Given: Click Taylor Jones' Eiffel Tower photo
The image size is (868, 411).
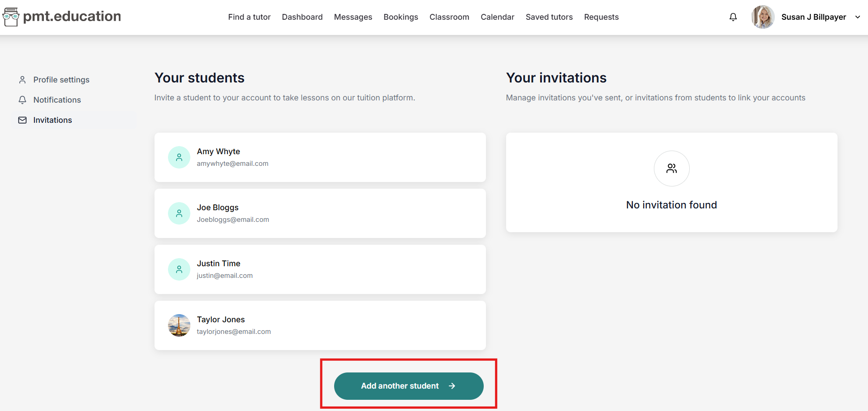Looking at the screenshot, I should (179, 325).
